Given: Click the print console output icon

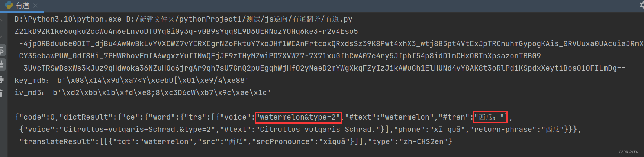Looking at the screenshot, I should [2, 79].
